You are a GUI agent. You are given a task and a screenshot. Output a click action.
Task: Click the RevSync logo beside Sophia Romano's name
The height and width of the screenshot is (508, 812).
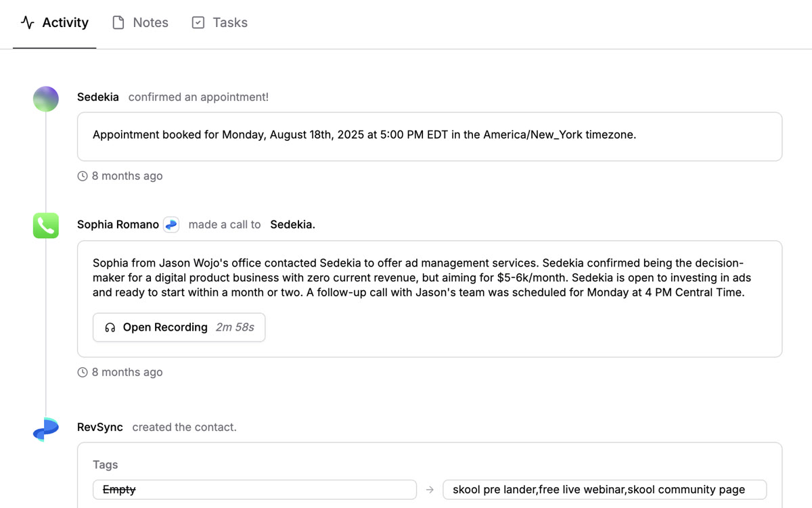(171, 224)
